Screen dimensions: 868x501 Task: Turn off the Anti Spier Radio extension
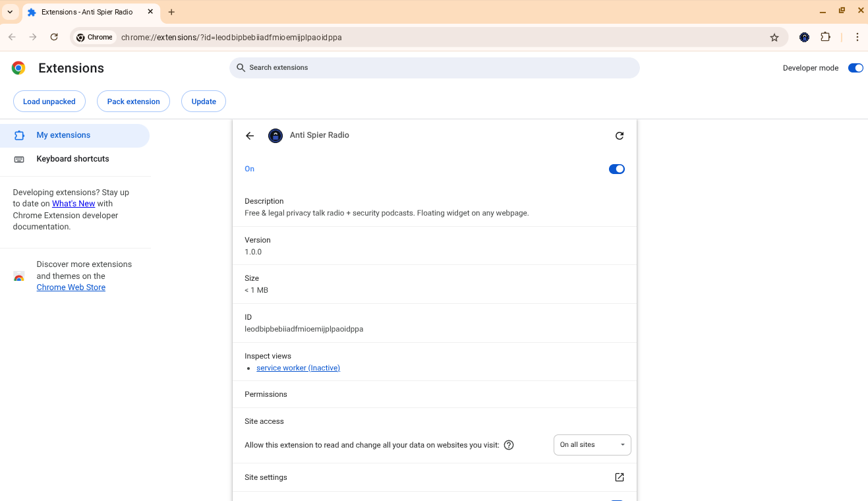pyautogui.click(x=617, y=169)
